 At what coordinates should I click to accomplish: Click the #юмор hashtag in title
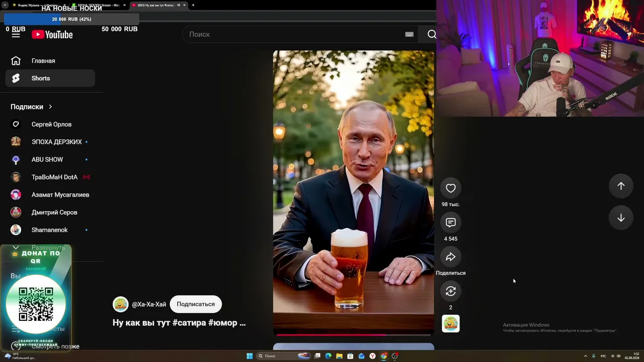[x=223, y=323]
